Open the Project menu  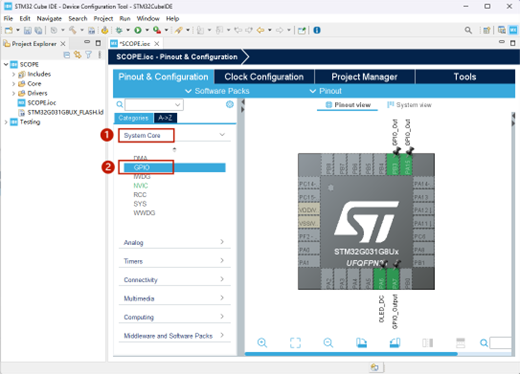click(x=103, y=18)
